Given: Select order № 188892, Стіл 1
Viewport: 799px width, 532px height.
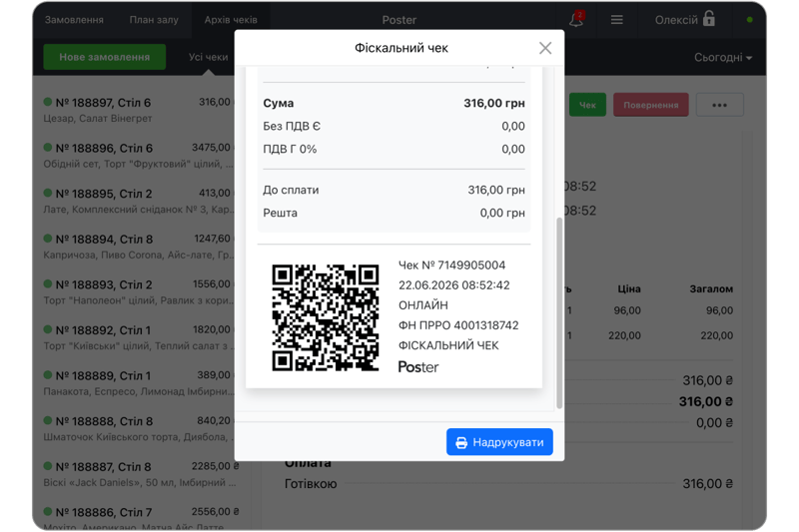Looking at the screenshot, I should pos(138,337).
